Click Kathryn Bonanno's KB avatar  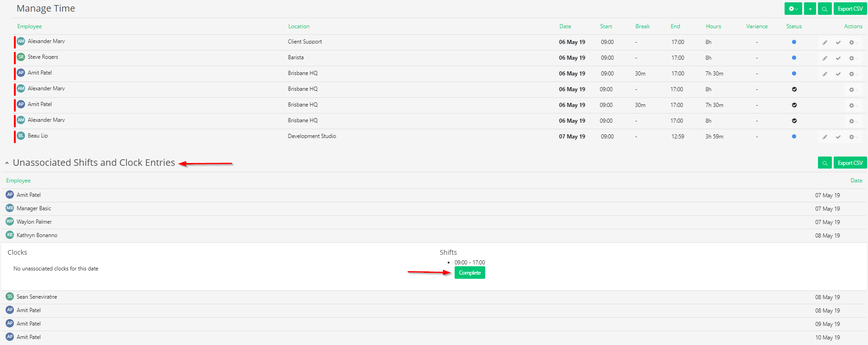(10, 235)
